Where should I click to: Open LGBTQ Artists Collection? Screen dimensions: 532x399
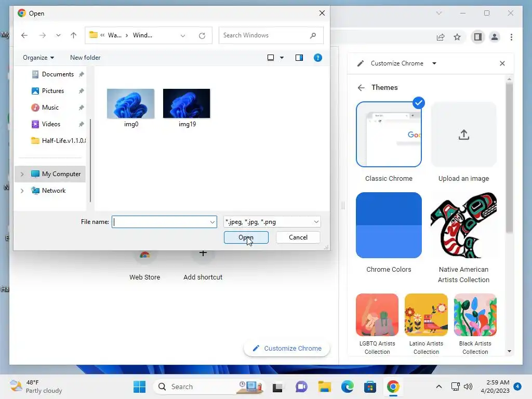377,315
